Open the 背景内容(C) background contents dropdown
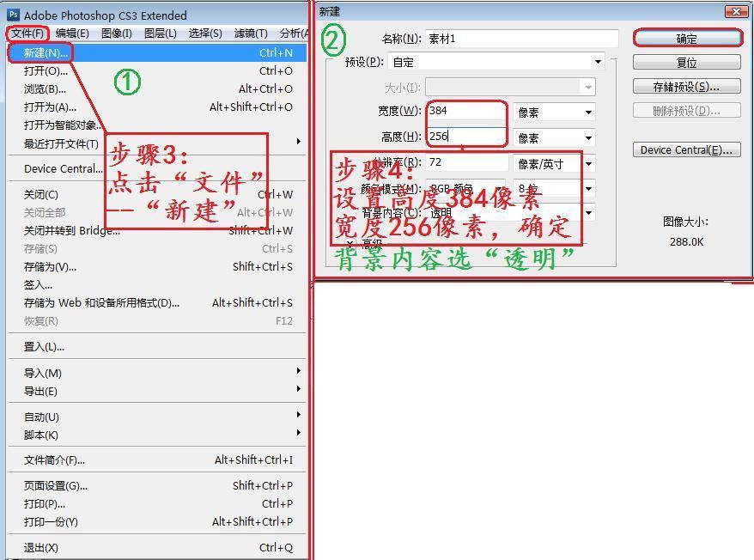The height and width of the screenshot is (560, 754). [510, 213]
